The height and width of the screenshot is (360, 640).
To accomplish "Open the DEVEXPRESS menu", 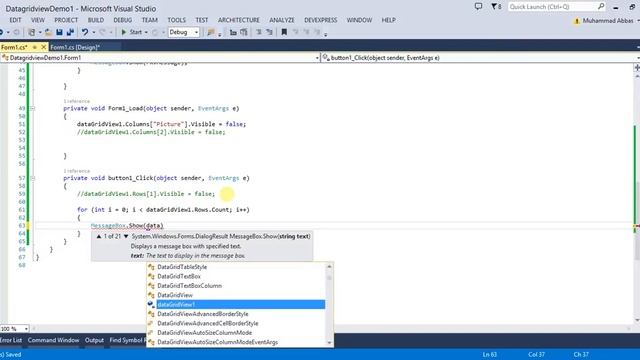I will click(320, 20).
